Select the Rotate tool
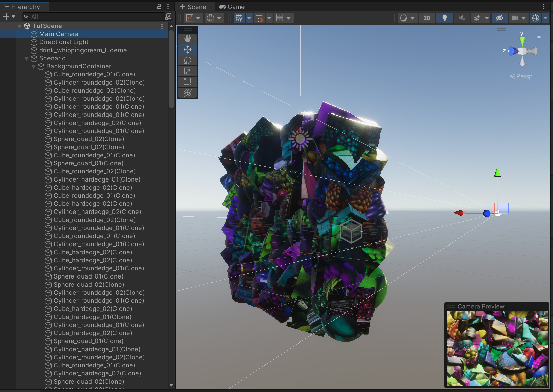The image size is (553, 392). [x=188, y=60]
